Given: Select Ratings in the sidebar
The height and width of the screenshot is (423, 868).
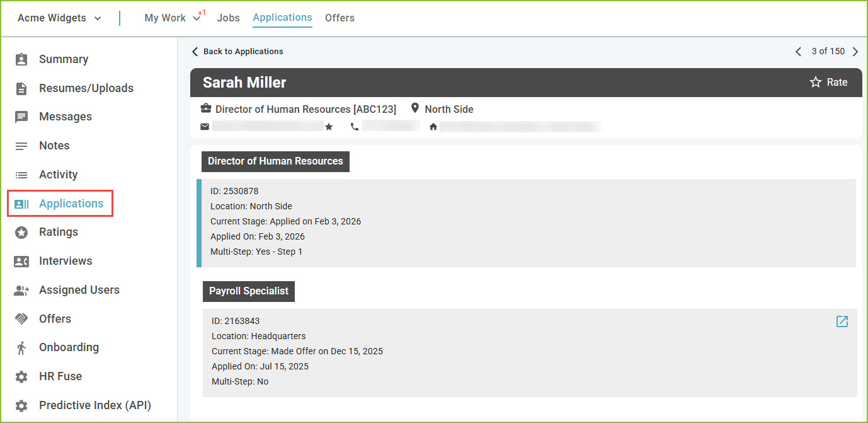Looking at the screenshot, I should pyautogui.click(x=59, y=232).
